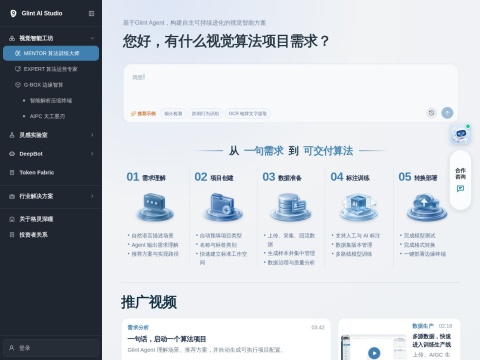
Task: Collapse the sidebar using the top toggle icon
Action: 91,13
